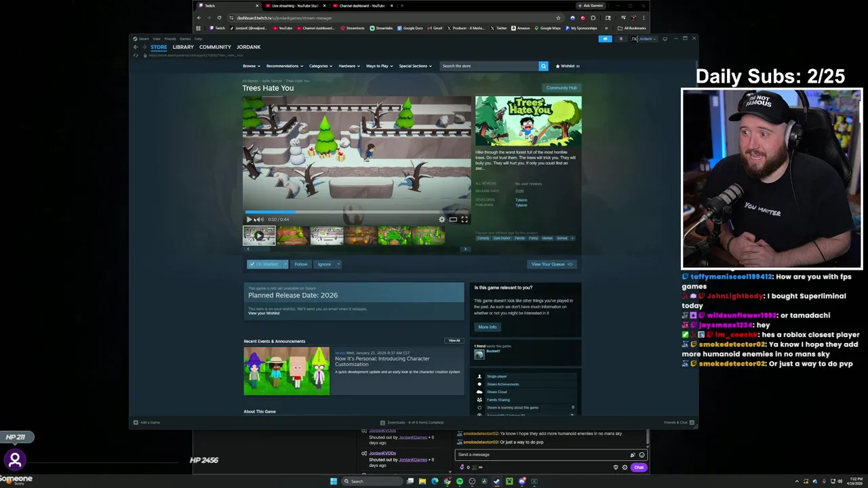Viewport: 868px width, 488px height.
Task: Click Add a Game at bottom
Action: click(147, 422)
